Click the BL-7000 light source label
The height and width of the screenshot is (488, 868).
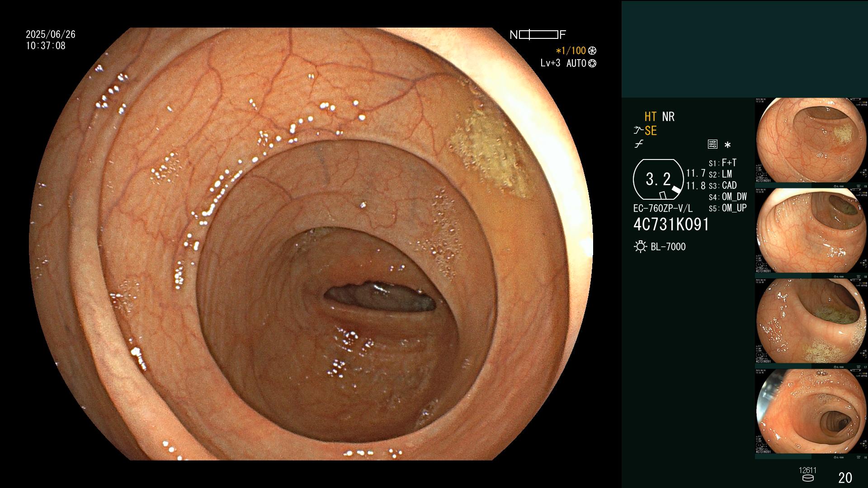[668, 247]
